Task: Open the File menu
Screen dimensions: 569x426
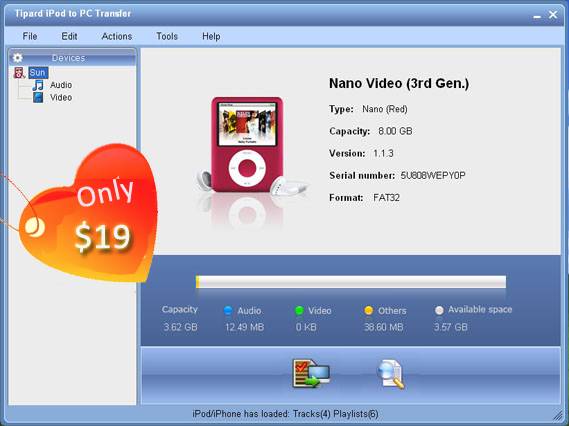Action: coord(30,36)
